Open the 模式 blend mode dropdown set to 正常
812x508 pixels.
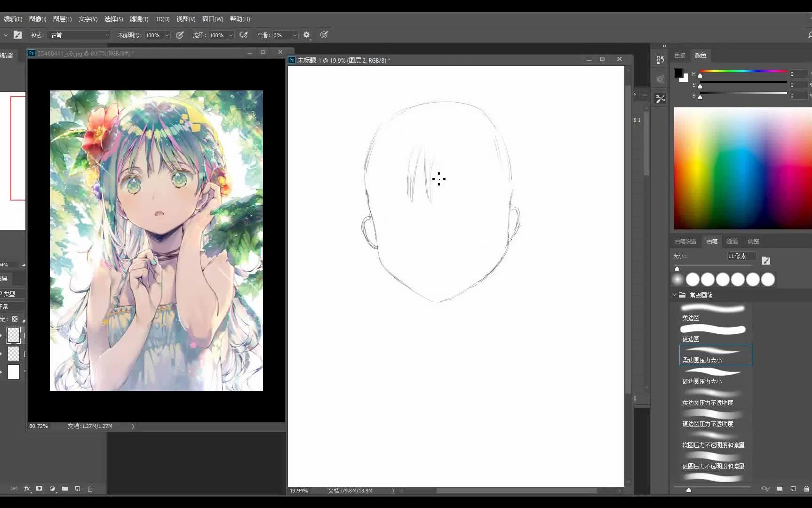tap(80, 35)
